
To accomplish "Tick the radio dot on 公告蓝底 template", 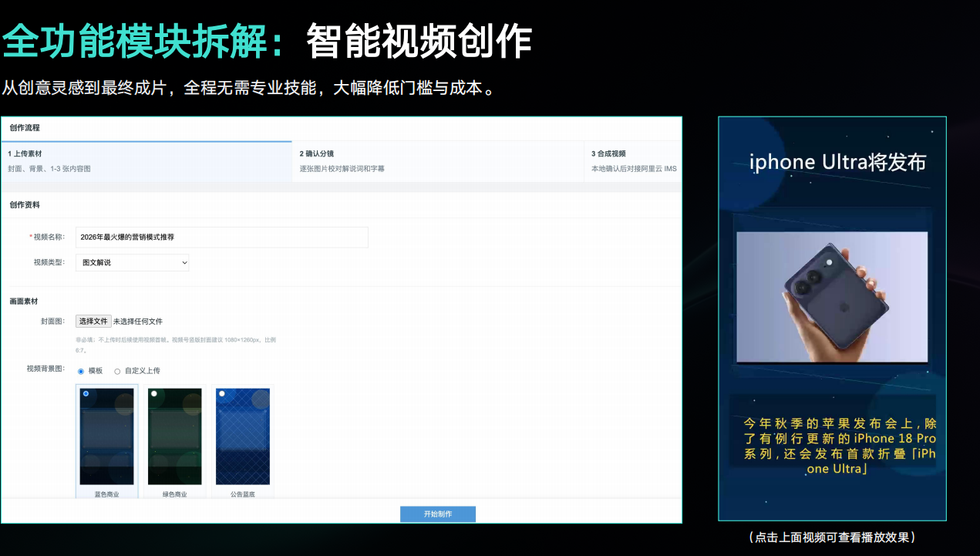I will pos(221,394).
